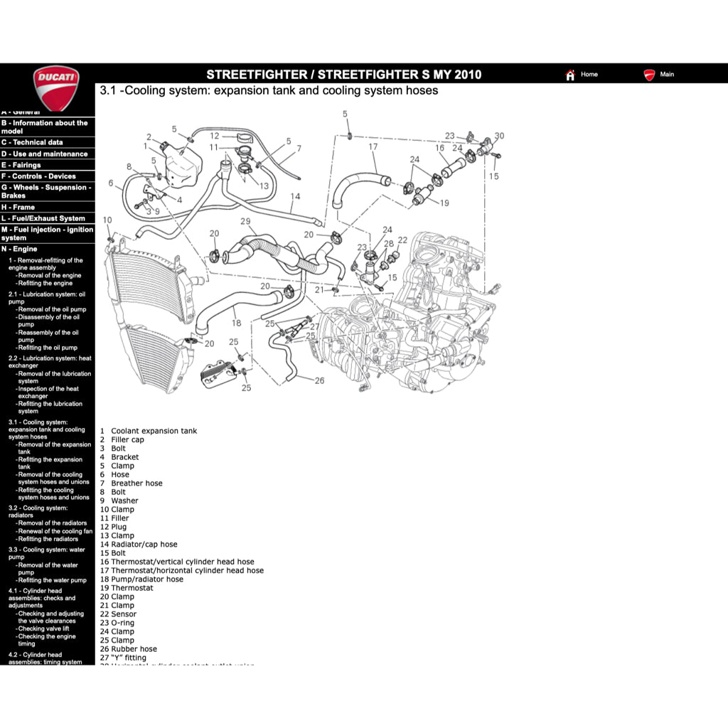Select B - Information about the model
Screen dimensions: 728x728
point(46,127)
